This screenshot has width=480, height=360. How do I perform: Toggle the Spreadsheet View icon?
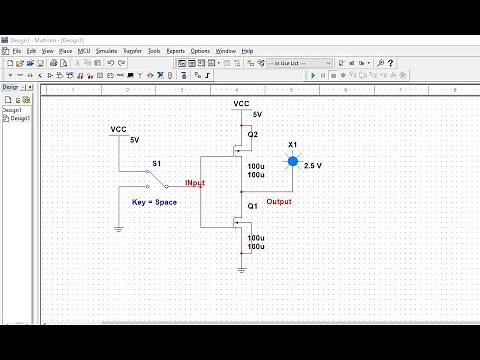pos(192,63)
